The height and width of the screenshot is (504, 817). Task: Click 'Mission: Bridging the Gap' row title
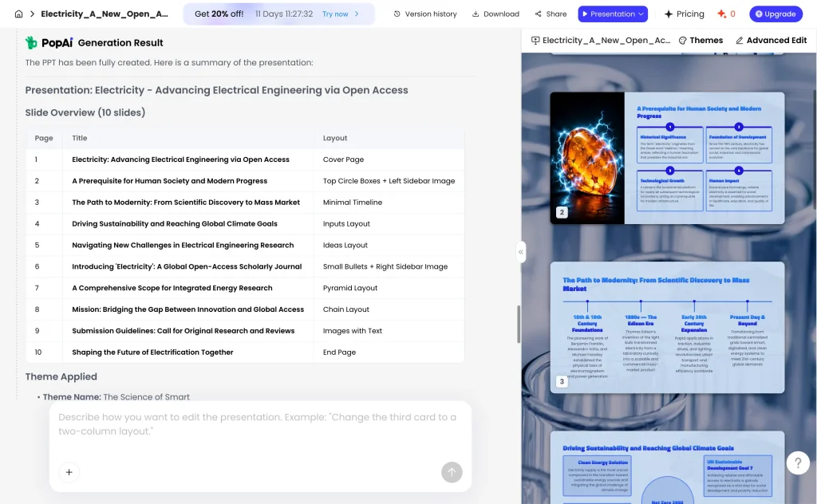187,309
